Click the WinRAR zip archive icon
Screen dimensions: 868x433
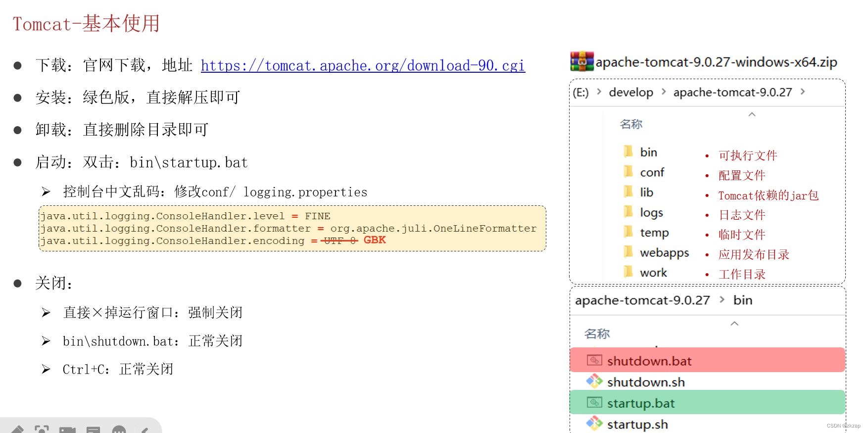pos(582,61)
